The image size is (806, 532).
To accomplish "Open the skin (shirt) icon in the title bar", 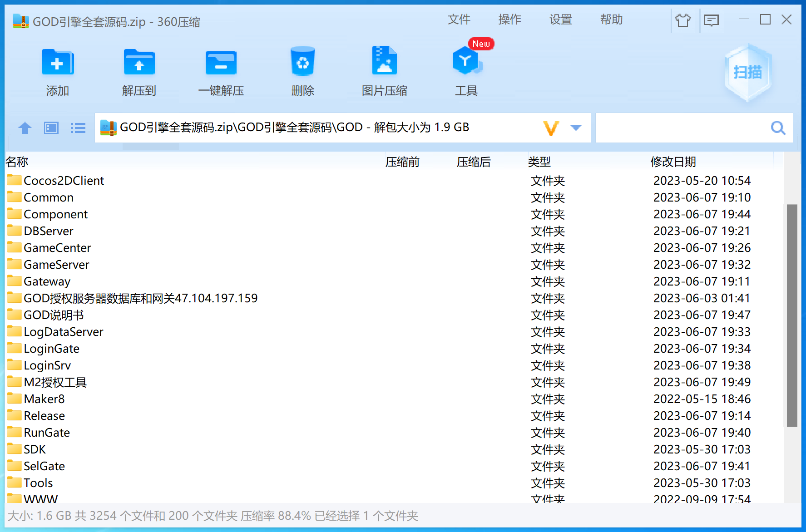I will click(x=682, y=20).
